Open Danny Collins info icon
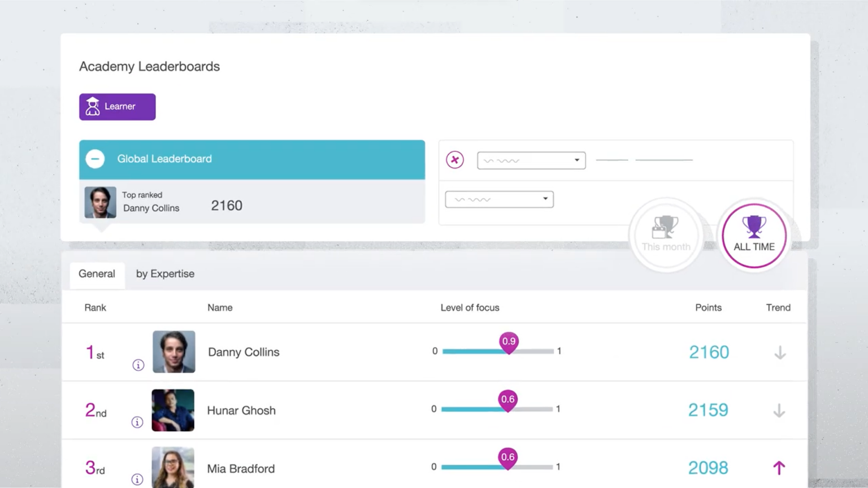868x488 pixels. [138, 365]
